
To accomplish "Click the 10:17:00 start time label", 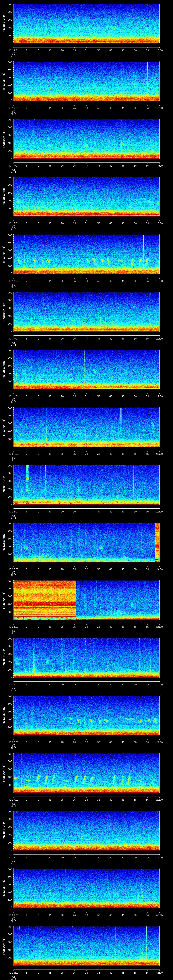I will [x=13, y=223].
